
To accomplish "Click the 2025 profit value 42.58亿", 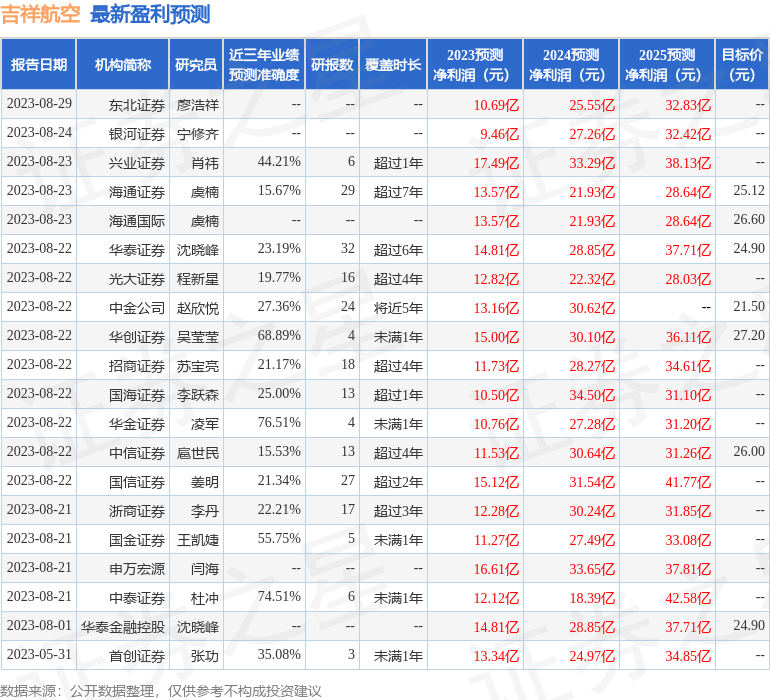I will (x=688, y=598).
